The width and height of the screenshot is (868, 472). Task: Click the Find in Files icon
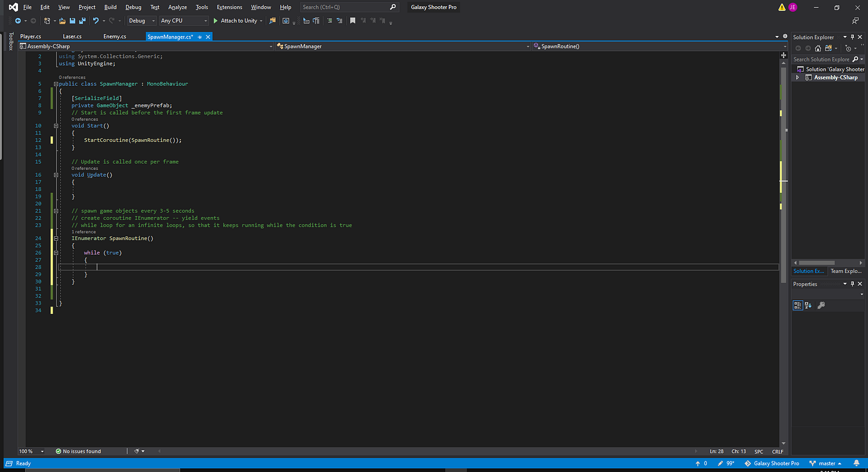[272, 20]
